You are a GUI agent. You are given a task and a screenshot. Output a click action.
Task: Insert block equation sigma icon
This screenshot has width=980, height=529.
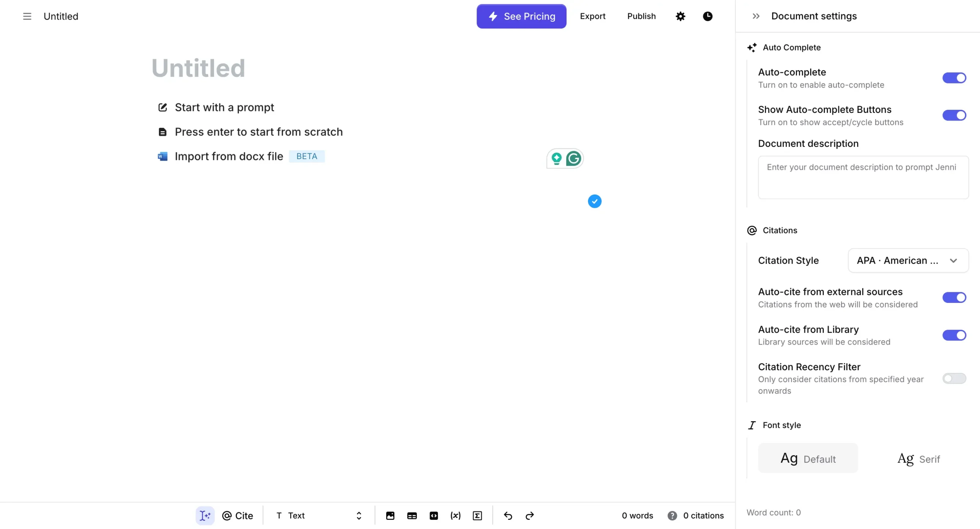tap(477, 516)
